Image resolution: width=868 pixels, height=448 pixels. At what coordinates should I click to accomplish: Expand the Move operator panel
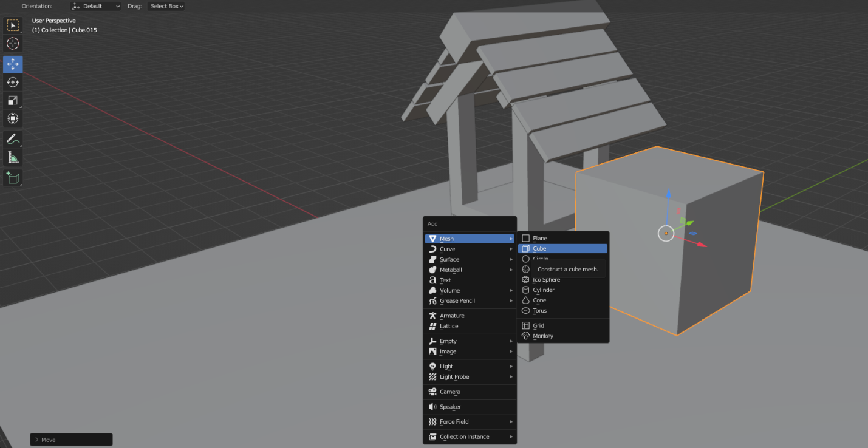point(71,440)
